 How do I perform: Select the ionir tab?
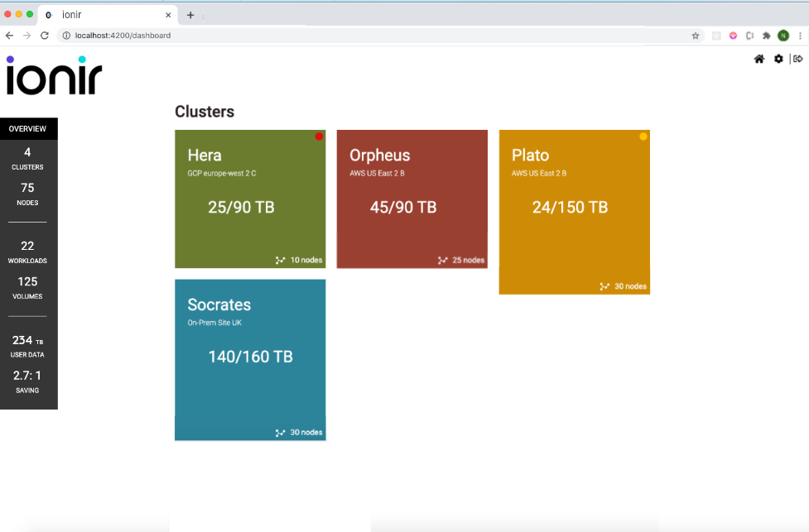click(x=108, y=15)
